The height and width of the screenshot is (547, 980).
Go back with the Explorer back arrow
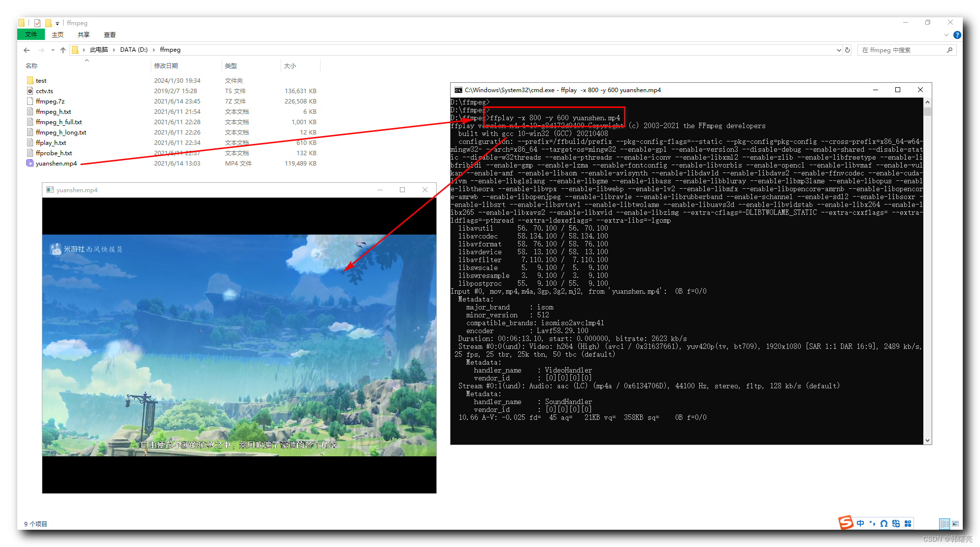27,50
